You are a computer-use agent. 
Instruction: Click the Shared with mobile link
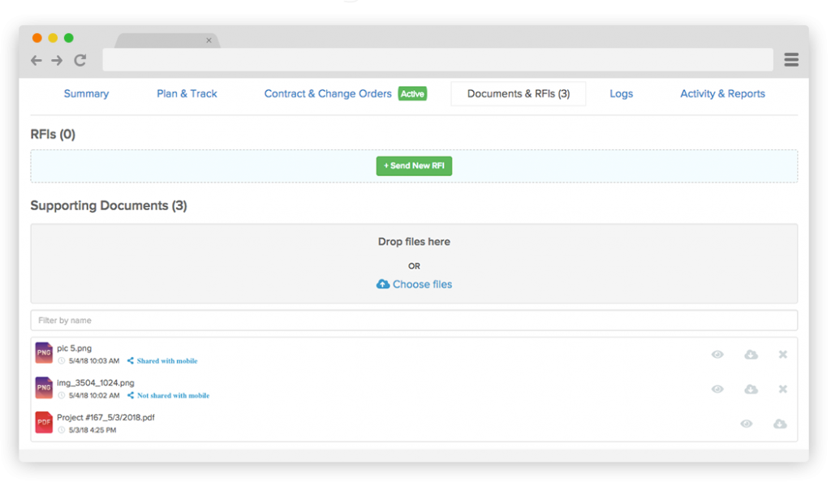167,361
